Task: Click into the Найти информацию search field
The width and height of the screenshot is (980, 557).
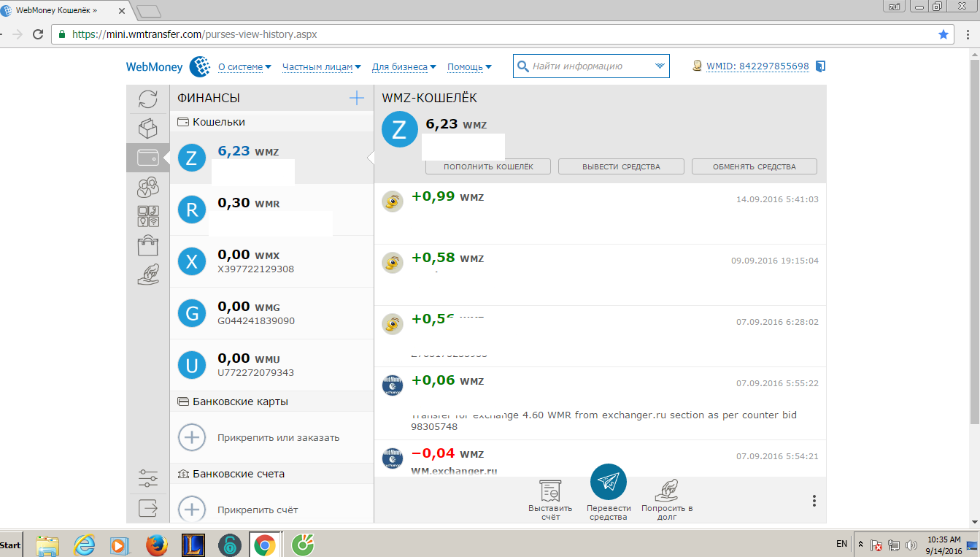Action: tap(591, 66)
